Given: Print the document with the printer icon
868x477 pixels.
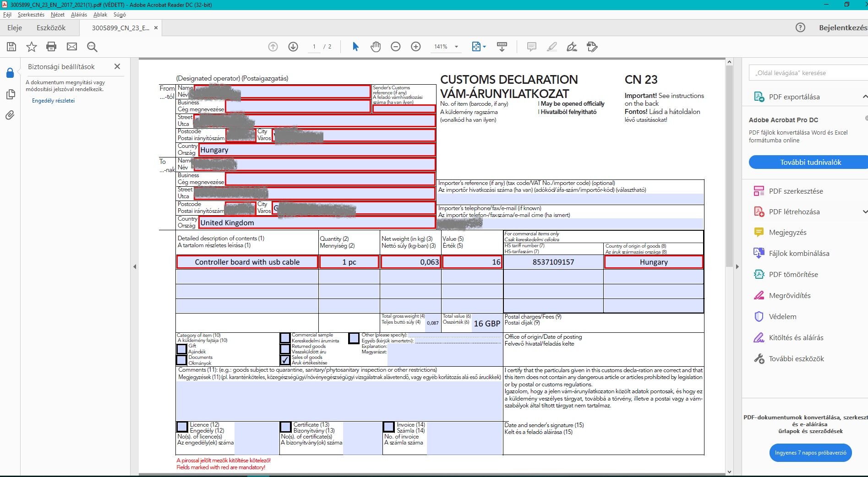Looking at the screenshot, I should [51, 47].
